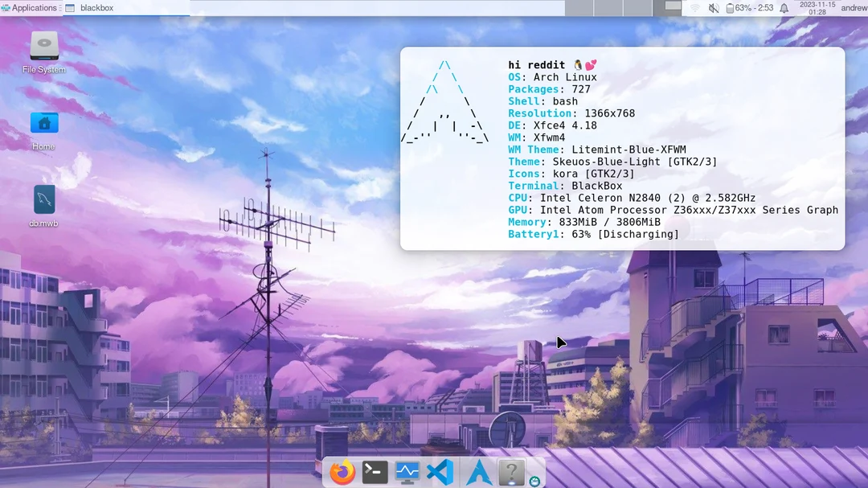Unmute audio via the volume tray icon
Image resolution: width=868 pixels, height=488 pixels.
pyautogui.click(x=712, y=7)
